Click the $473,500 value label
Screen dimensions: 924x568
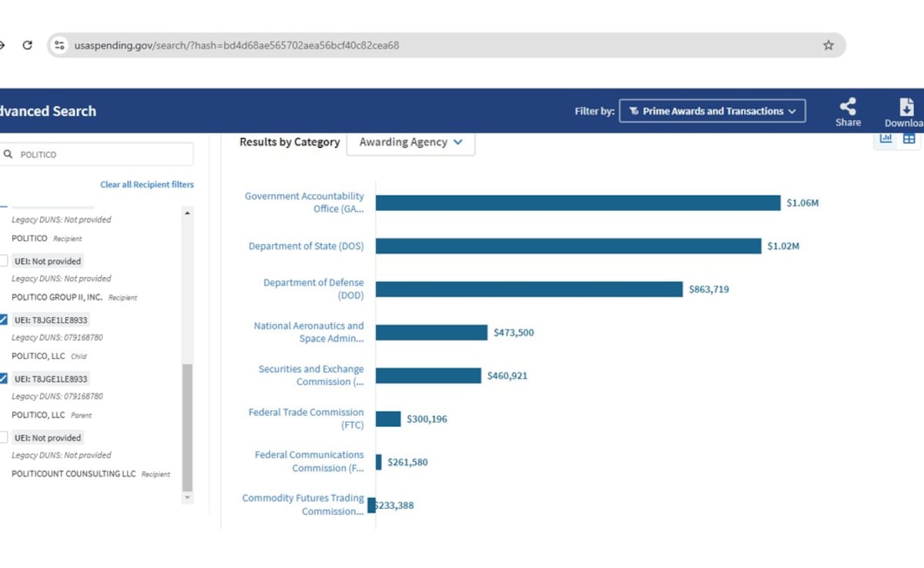click(514, 332)
